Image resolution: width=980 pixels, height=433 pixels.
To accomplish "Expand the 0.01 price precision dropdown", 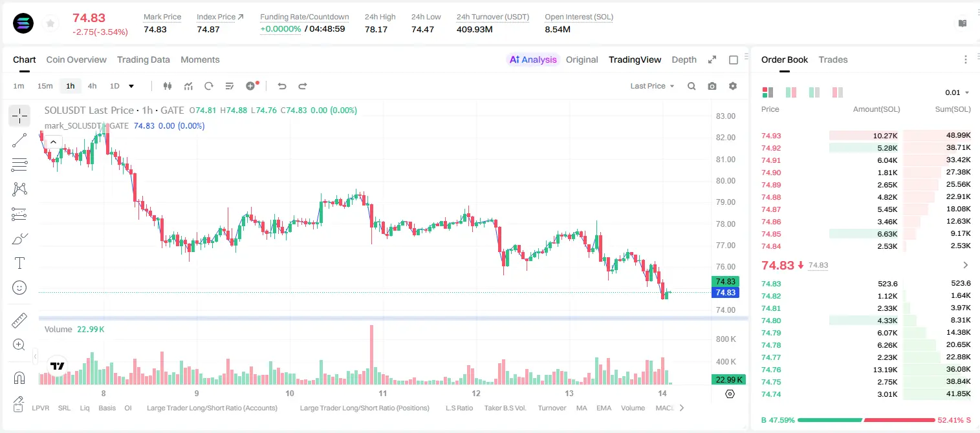I will pos(957,92).
